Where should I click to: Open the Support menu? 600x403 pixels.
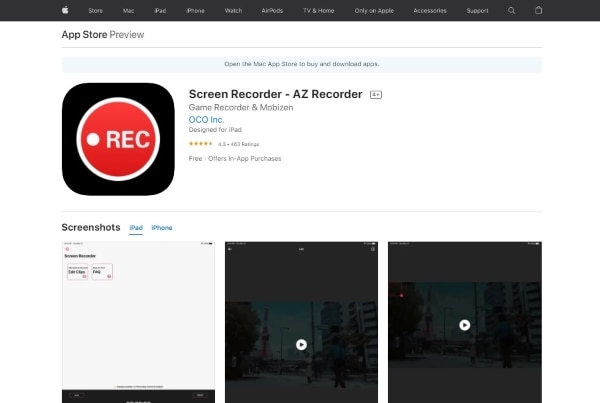click(477, 11)
